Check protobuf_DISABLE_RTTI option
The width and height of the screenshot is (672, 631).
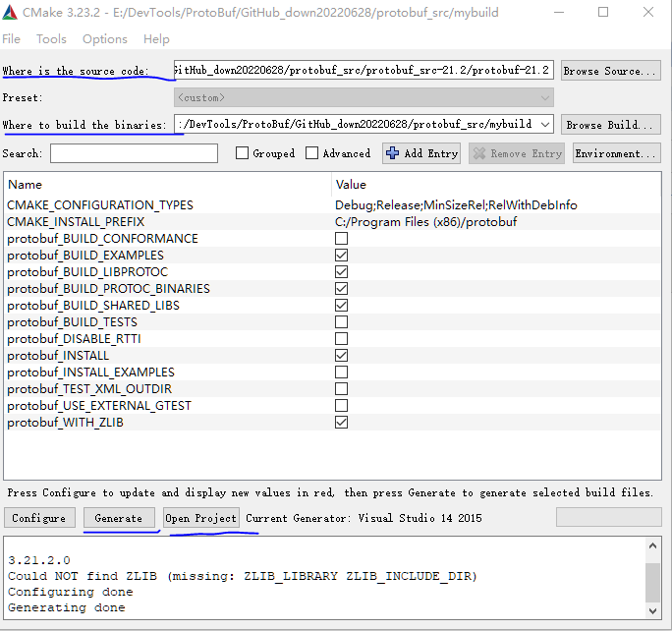[341, 339]
